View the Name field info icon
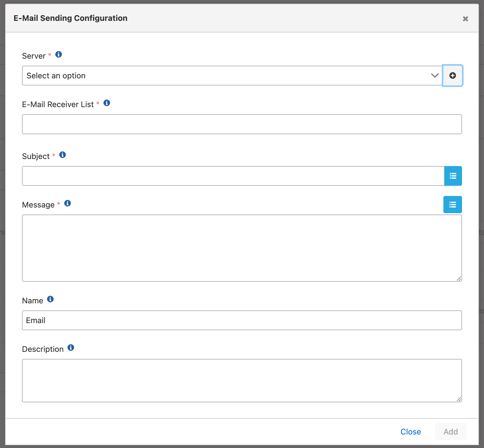The image size is (484, 448). point(50,299)
